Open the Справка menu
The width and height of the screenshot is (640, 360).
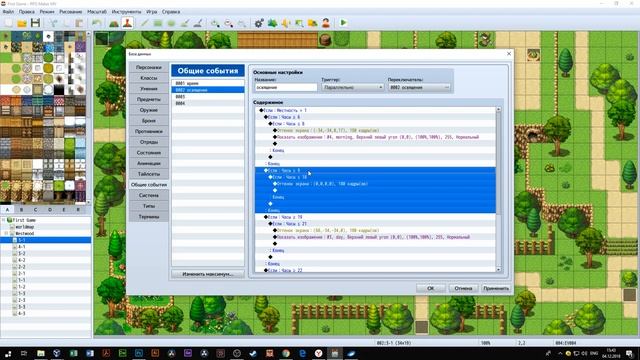click(171, 12)
